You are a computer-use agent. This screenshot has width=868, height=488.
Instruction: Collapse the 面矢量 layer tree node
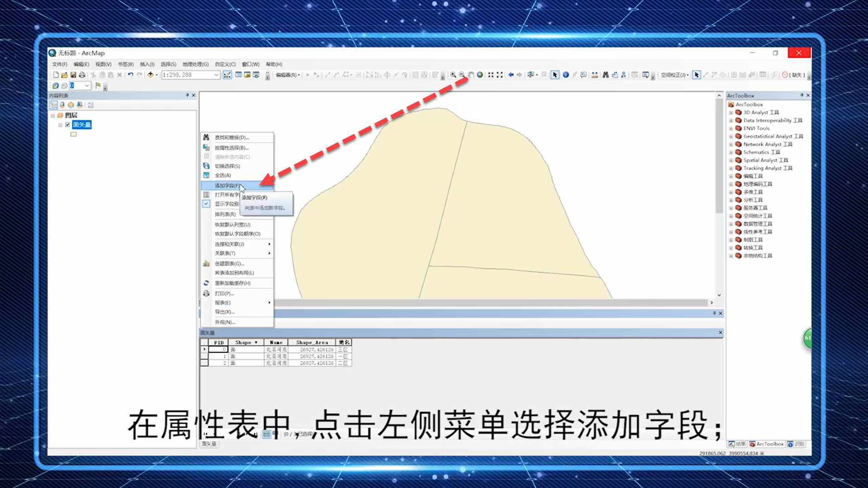60,125
